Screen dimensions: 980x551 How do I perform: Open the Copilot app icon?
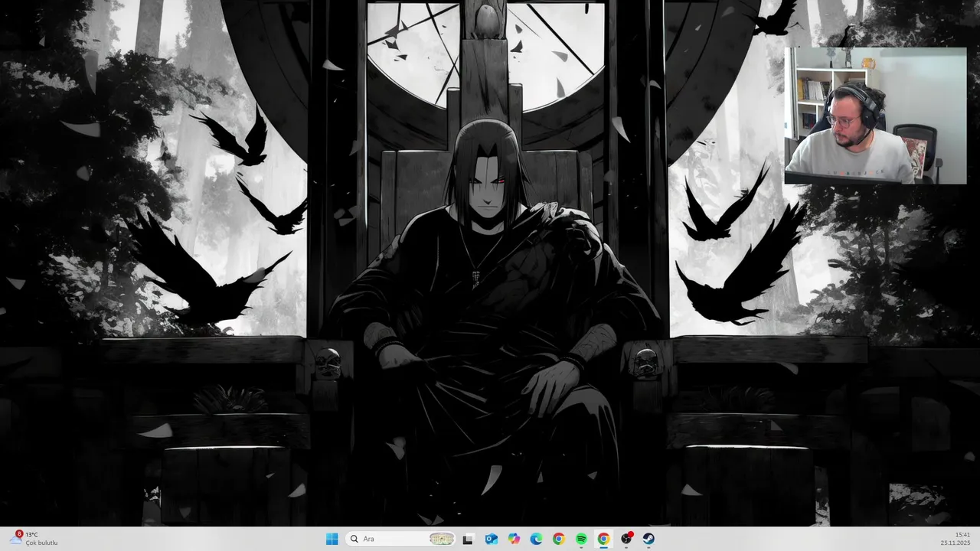[514, 539]
